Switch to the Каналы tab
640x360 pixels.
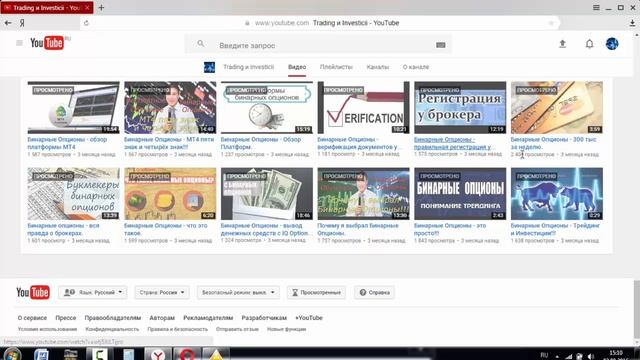coord(378,67)
